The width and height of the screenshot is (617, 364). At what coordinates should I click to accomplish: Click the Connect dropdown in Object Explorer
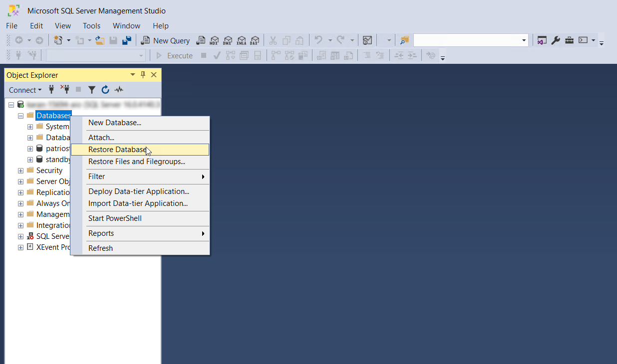(x=25, y=90)
